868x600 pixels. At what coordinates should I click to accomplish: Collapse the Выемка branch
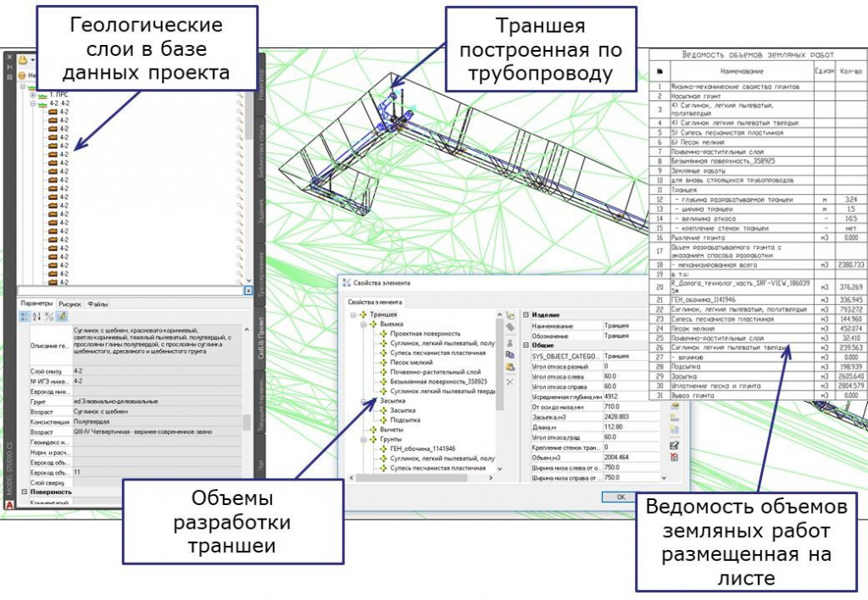pos(364,325)
